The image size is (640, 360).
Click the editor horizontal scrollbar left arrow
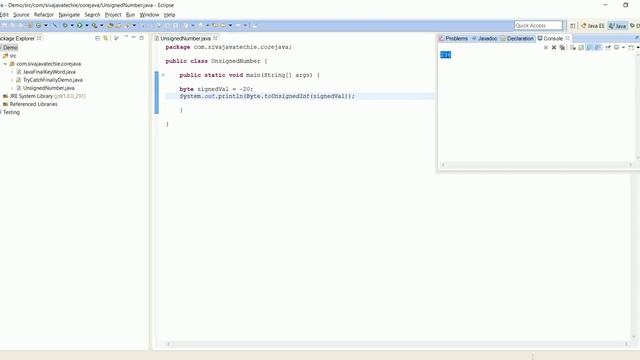click(x=168, y=344)
